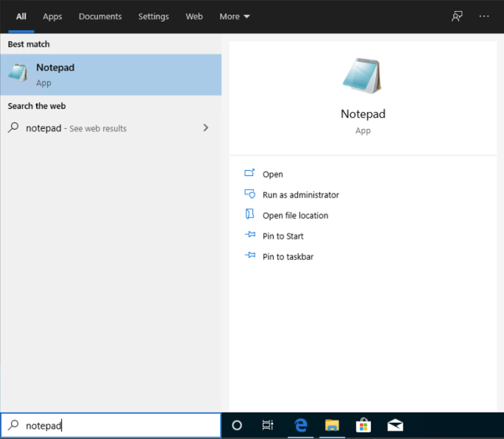
Task: Click the large Notepad icon in preview
Action: (363, 76)
